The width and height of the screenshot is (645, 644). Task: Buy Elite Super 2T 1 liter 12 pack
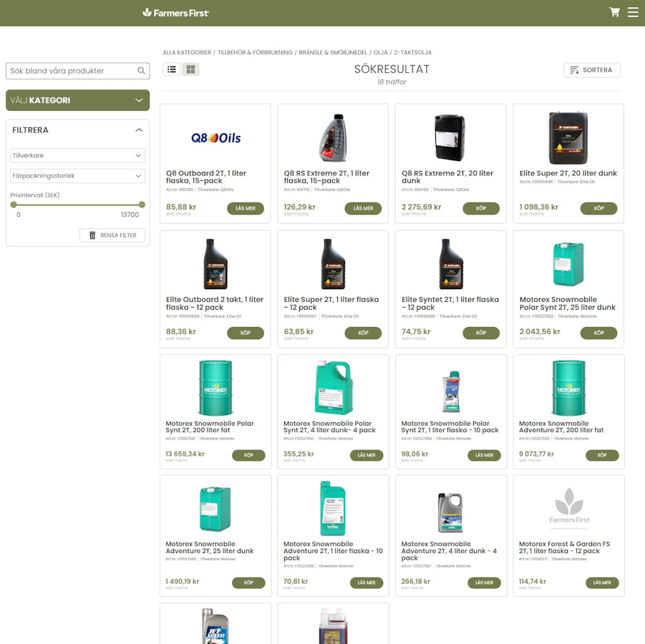click(x=363, y=333)
